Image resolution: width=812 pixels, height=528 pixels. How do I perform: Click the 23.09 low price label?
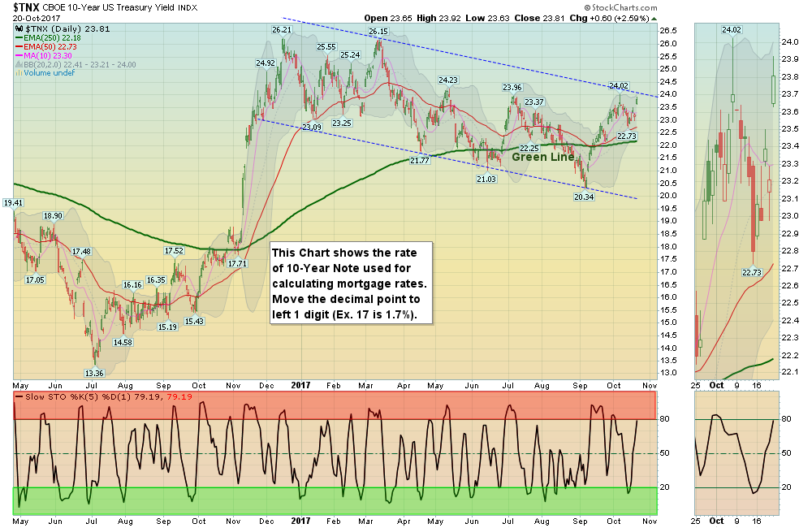tap(312, 128)
